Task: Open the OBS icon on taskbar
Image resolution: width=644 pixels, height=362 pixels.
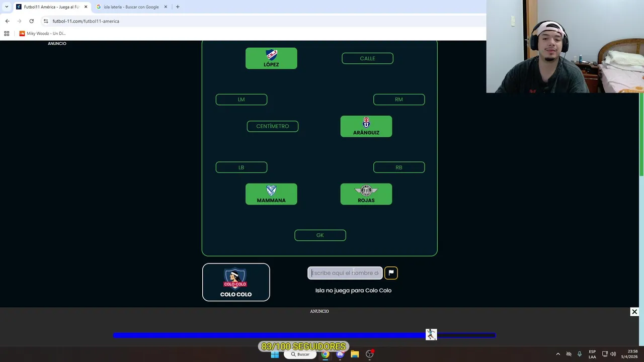Action: [x=370, y=354]
